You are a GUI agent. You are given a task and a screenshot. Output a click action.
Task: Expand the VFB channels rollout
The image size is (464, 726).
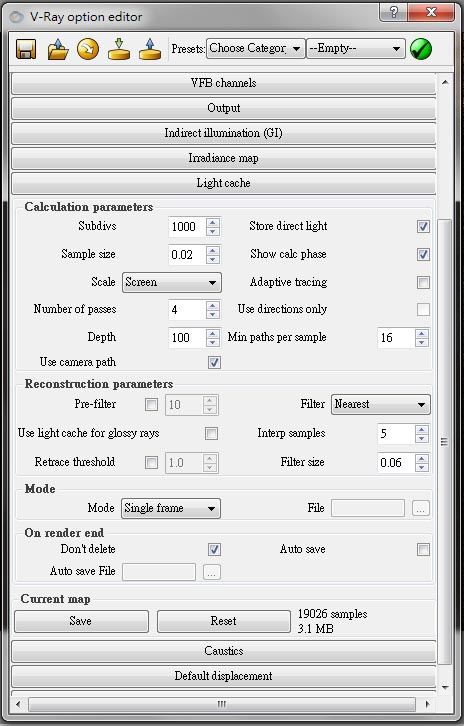(223, 83)
